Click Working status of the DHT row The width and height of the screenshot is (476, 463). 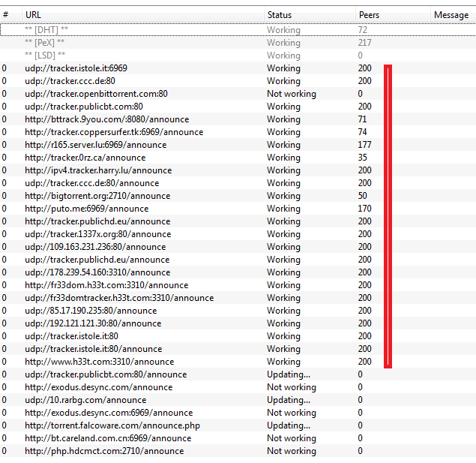pyautogui.click(x=283, y=30)
